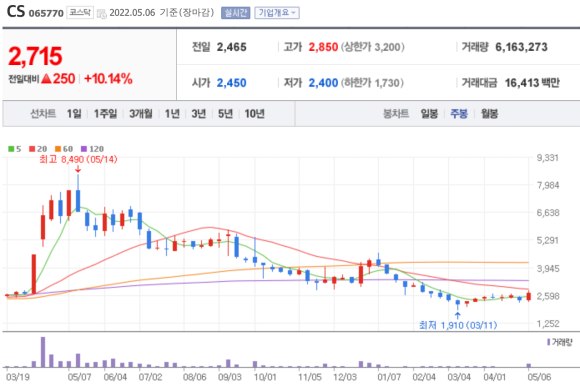Screen dimensions: 580x392
Task: Click the 전일 value 2,465
Action: pos(232,47)
